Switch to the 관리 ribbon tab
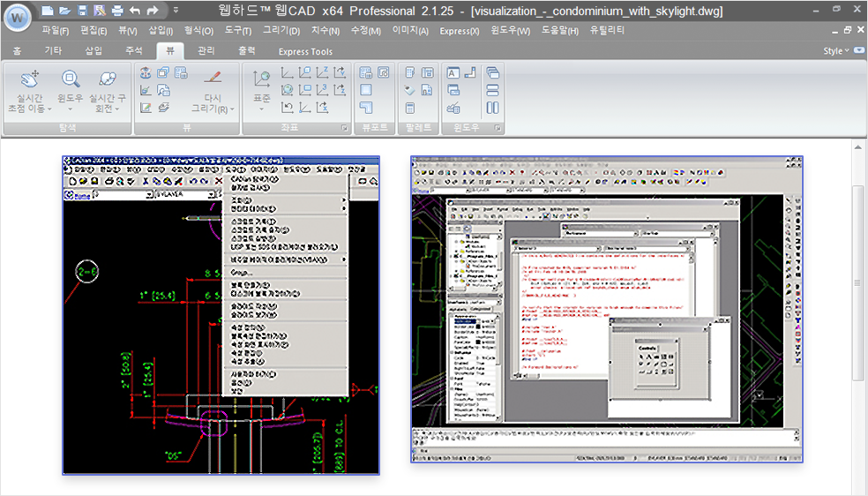Image resolution: width=868 pixels, height=496 pixels. point(206,51)
